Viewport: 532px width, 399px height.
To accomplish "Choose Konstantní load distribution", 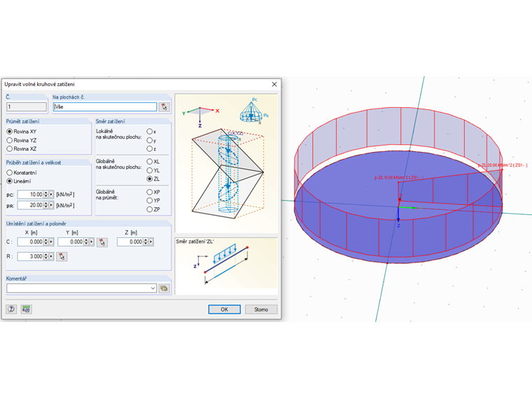I will point(10,173).
